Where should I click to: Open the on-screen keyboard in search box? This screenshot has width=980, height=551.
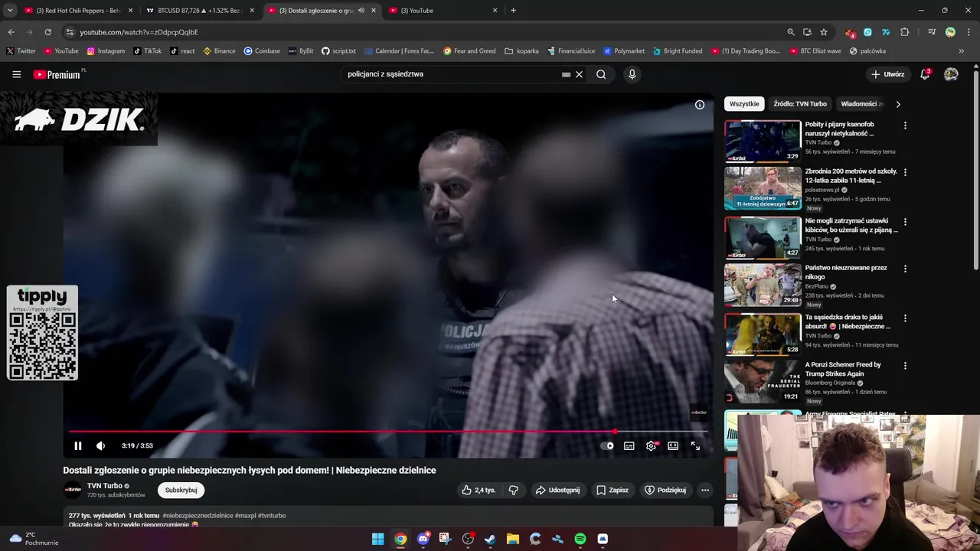[566, 74]
